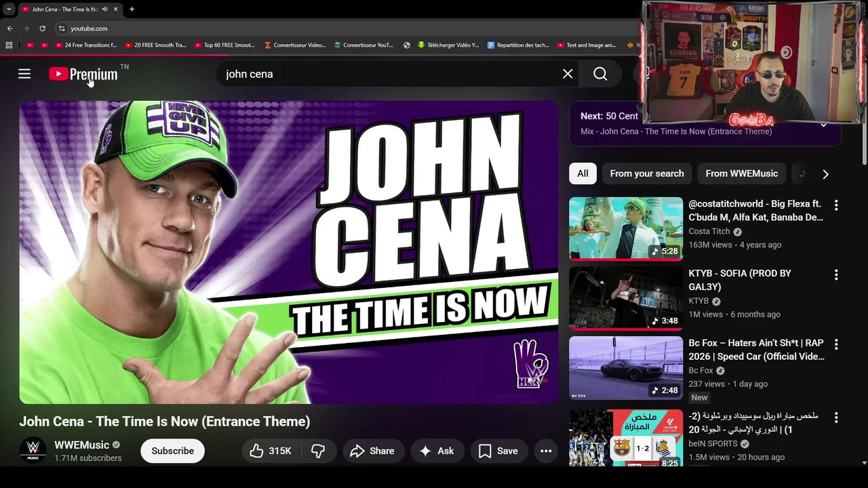The height and width of the screenshot is (488, 868).
Task: Open options menu for Bc Fox video
Action: (x=836, y=344)
